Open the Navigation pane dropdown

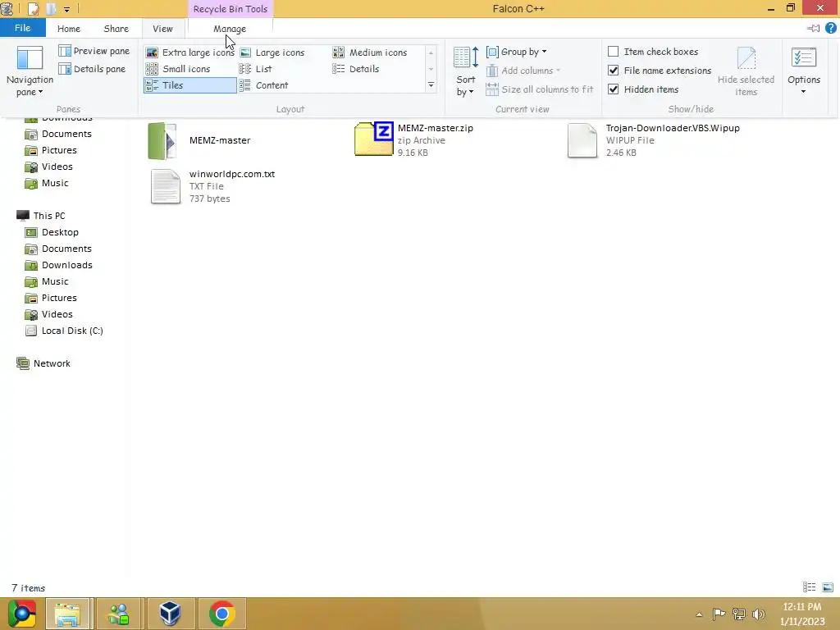point(30,71)
